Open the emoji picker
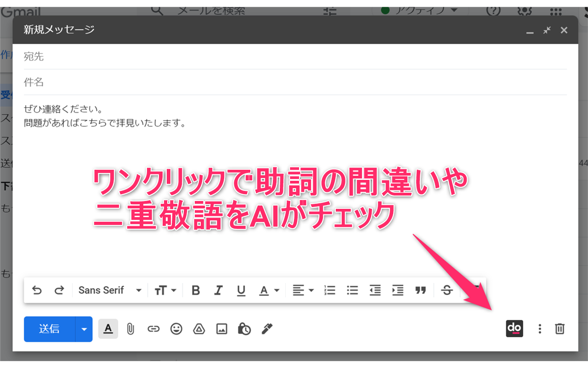The image size is (588, 368). [x=176, y=329]
